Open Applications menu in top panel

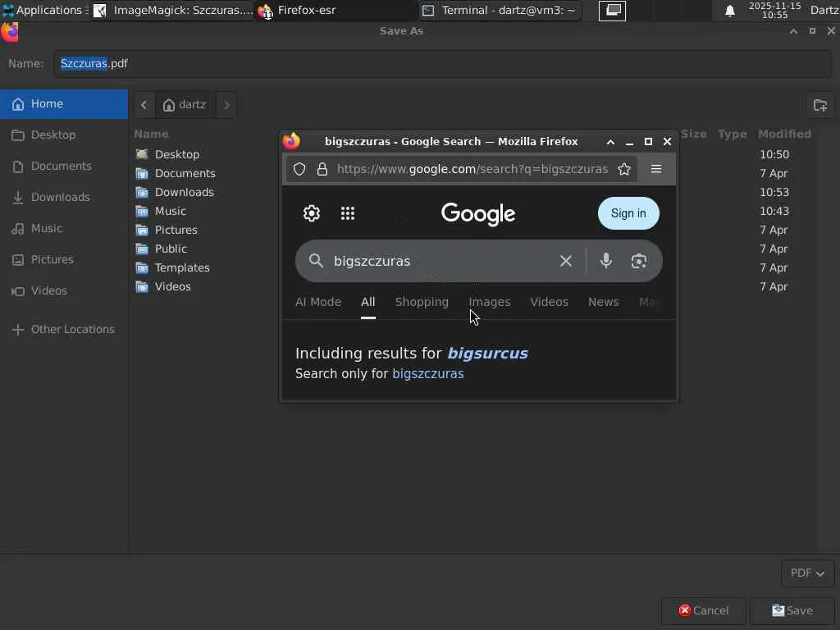(45, 10)
